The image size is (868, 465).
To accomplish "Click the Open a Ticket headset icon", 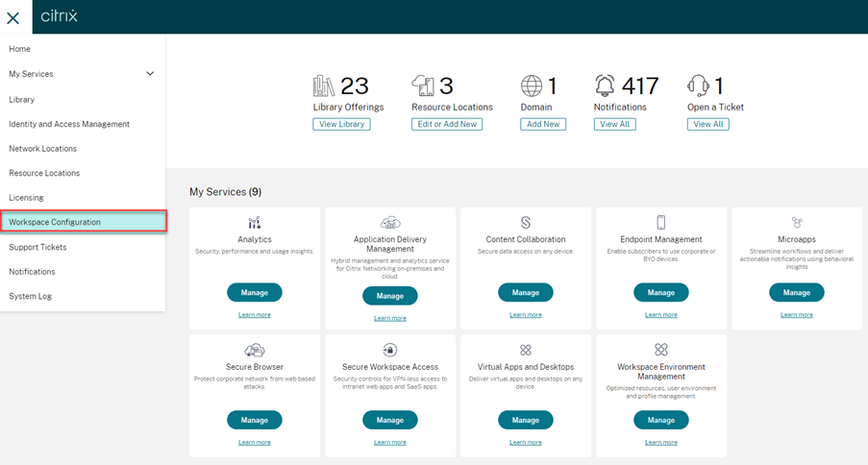I will [698, 86].
